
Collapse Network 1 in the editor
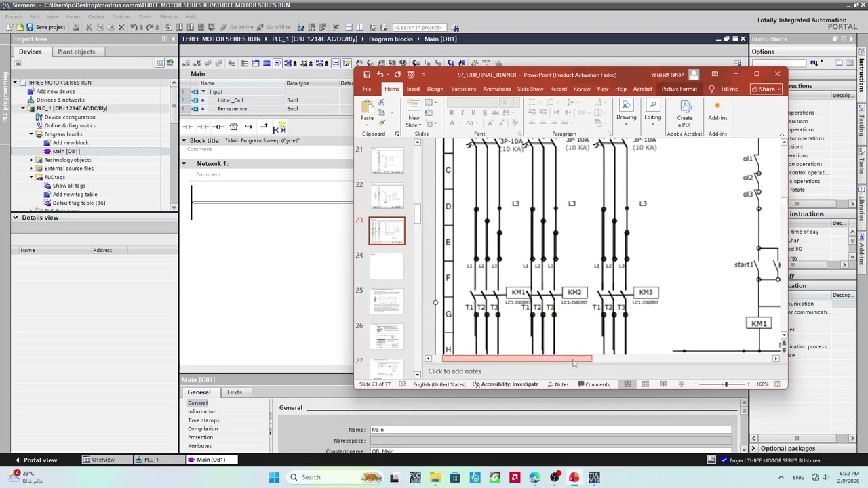pos(184,163)
